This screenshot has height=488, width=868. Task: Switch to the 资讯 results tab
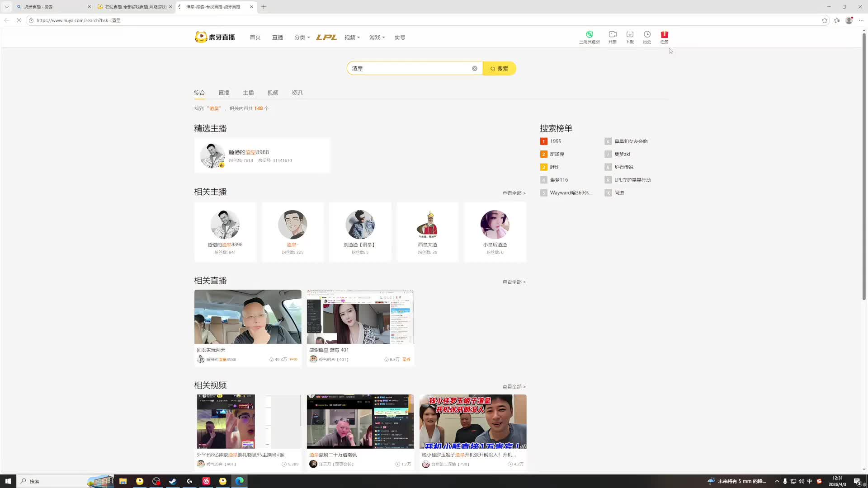(x=297, y=93)
